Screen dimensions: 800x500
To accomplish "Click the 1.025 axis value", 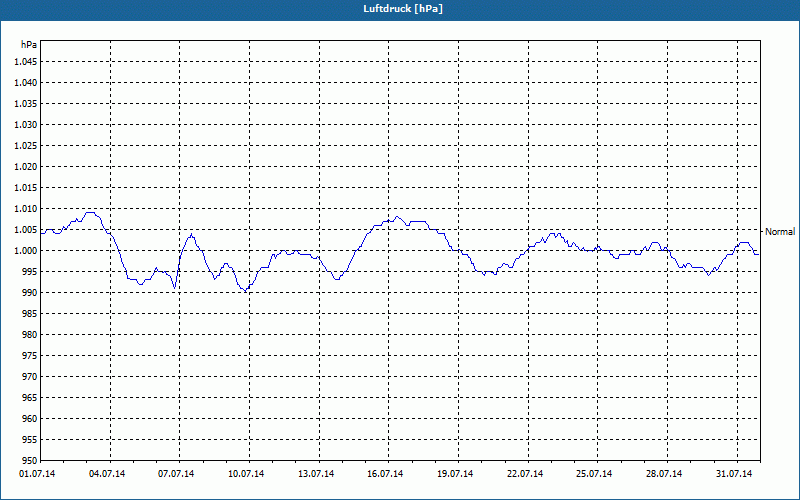I will pyautogui.click(x=26, y=145).
